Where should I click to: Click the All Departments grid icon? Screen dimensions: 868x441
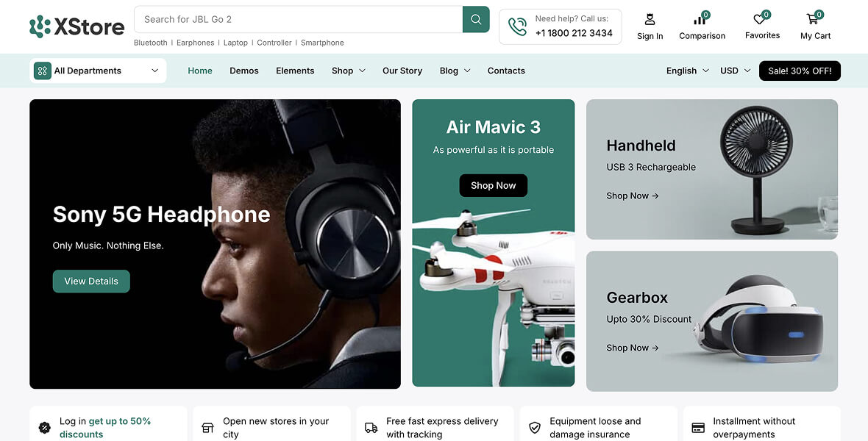(43, 71)
